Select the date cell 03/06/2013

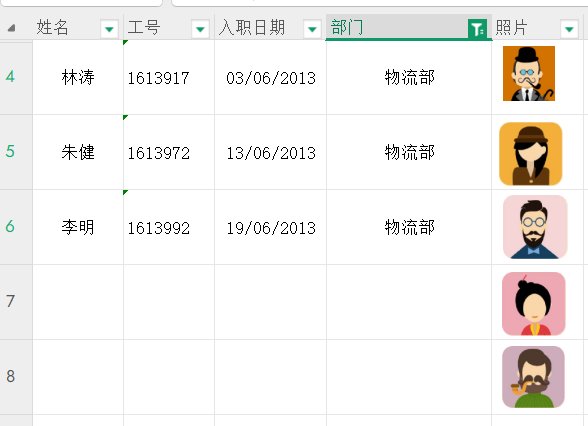(x=270, y=77)
